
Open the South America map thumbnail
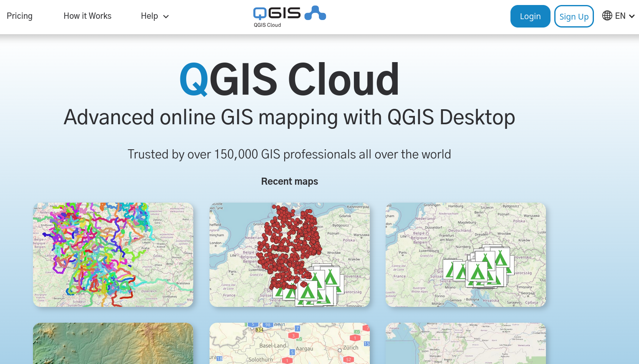[x=465, y=343]
